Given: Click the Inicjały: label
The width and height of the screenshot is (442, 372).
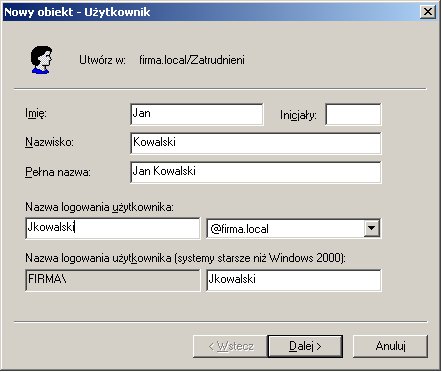Looking at the screenshot, I should 298,115.
